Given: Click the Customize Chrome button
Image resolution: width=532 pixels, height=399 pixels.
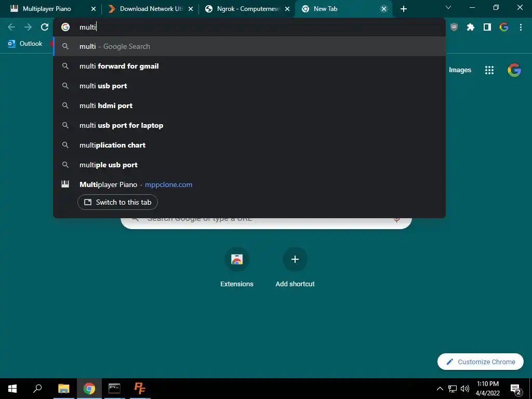Looking at the screenshot, I should click(x=481, y=362).
